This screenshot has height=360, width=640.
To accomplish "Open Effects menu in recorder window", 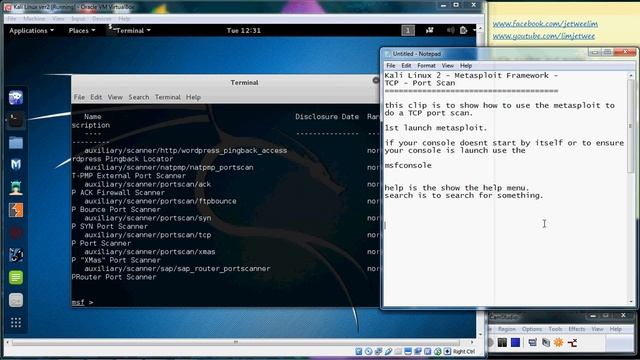I will [577, 329].
